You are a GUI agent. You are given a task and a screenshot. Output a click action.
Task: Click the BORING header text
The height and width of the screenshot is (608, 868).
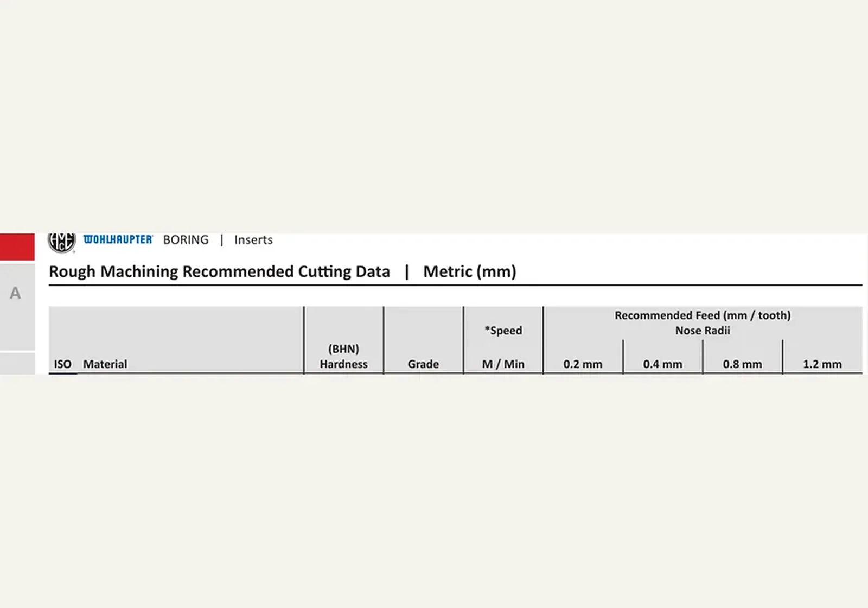coord(186,240)
